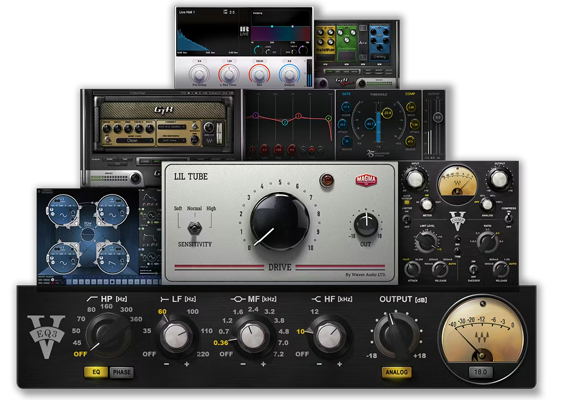Click the Soft label on Lil Tube
Image resolution: width=568 pixels, height=400 pixels.
click(178, 208)
